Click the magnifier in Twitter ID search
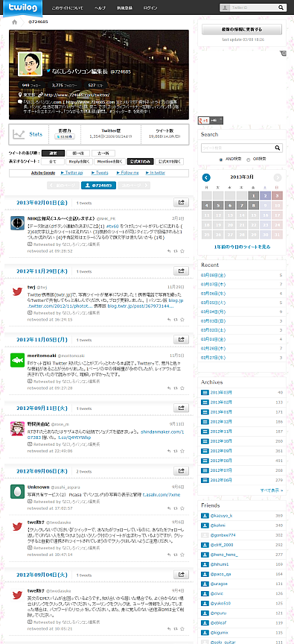Screen dimensions: 294x644 click(x=281, y=7)
